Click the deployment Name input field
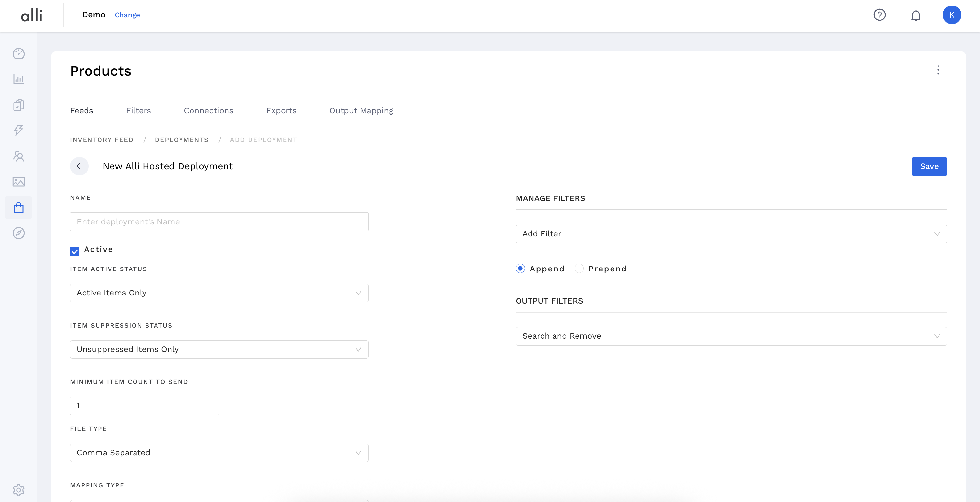Image resolution: width=980 pixels, height=502 pixels. (219, 221)
